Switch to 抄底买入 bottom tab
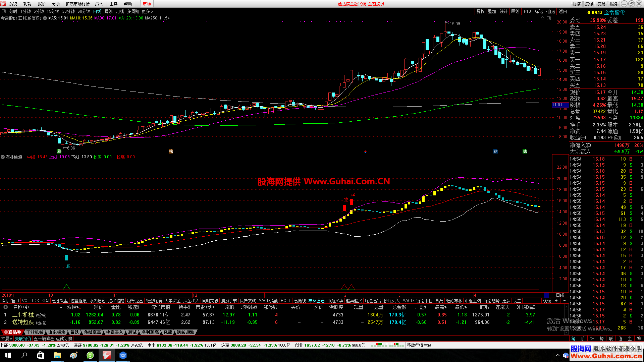Screen dimensions: 644x362 coord(114,332)
